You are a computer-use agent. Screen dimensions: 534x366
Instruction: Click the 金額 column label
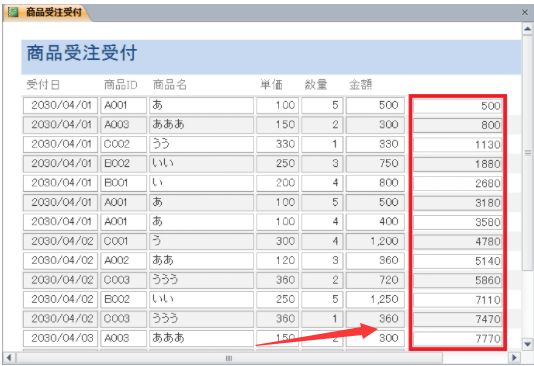[361, 84]
